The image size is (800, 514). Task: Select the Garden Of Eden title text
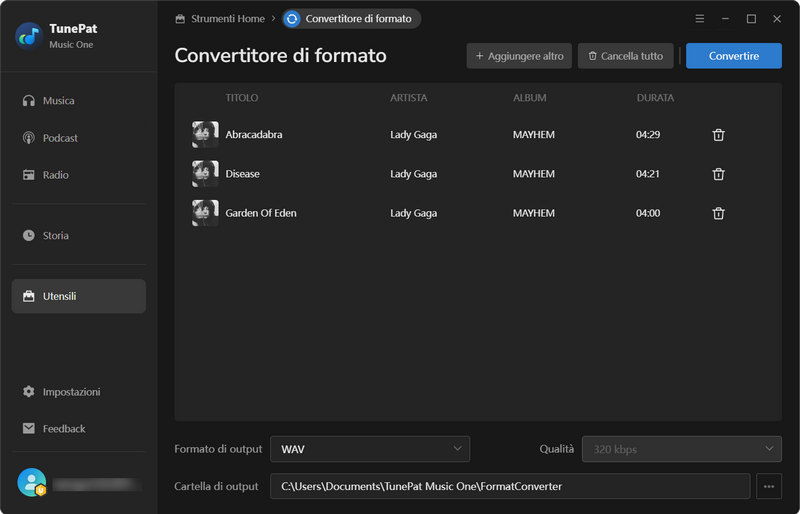pos(261,213)
